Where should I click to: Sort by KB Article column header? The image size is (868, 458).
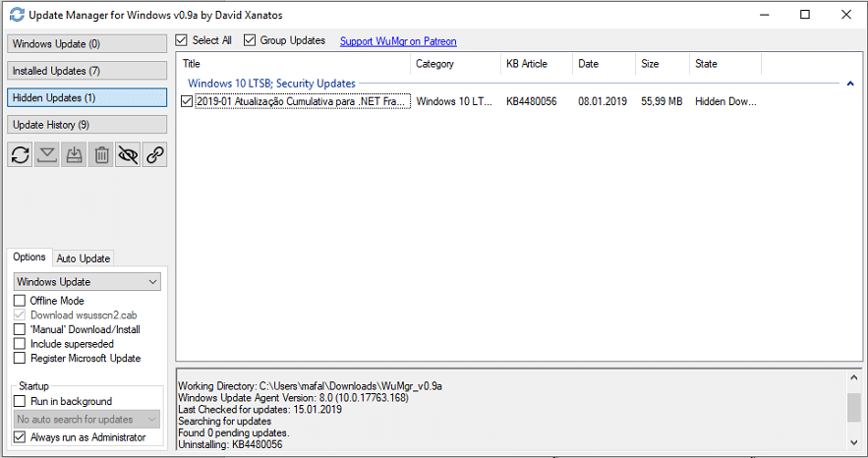click(x=537, y=64)
